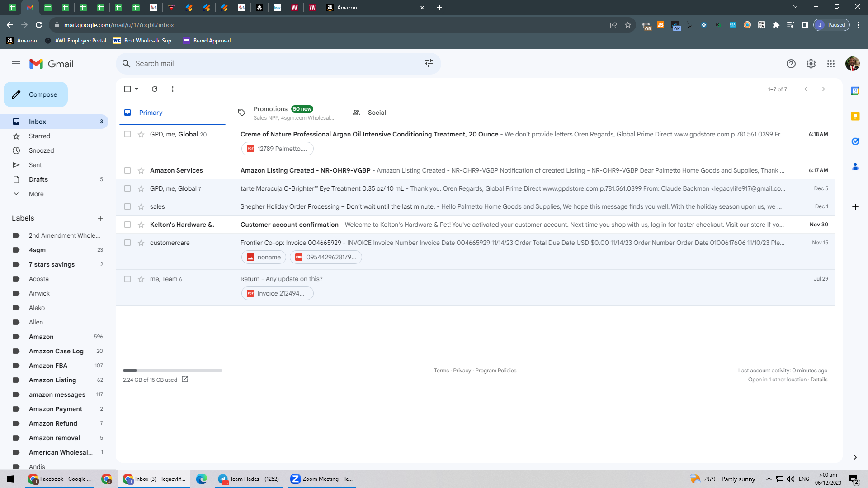Switch to the Primary tab
This screenshot has height=488, width=868.
click(x=172, y=113)
